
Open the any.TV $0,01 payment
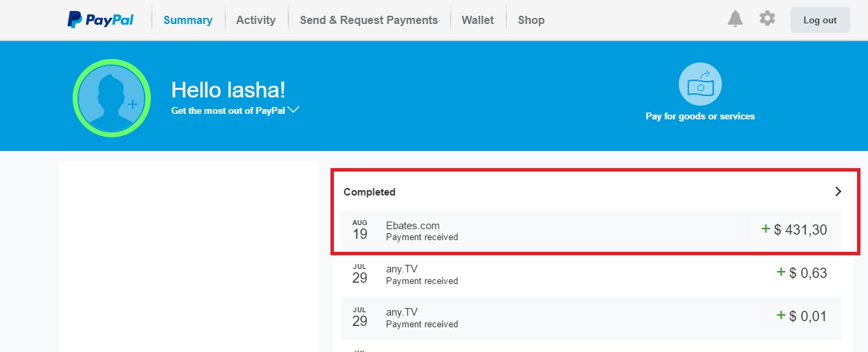pos(591,317)
